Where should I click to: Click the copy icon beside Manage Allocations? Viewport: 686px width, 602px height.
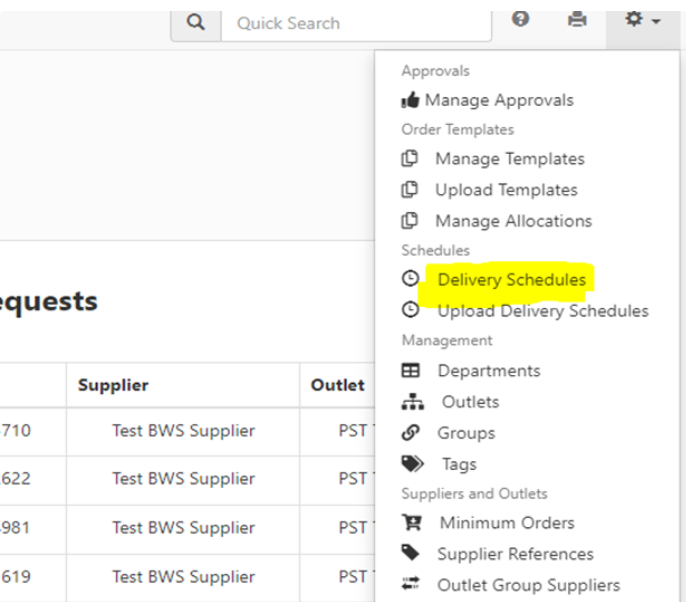[410, 221]
